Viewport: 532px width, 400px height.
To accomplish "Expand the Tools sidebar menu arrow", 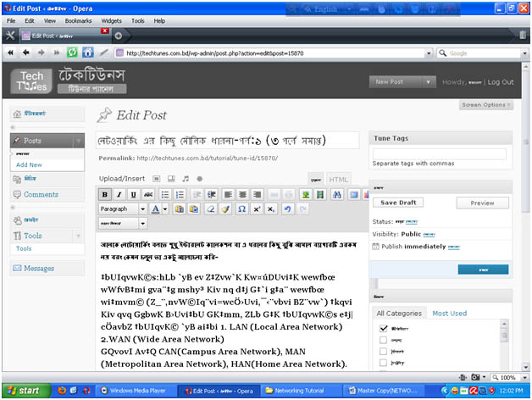I will (x=79, y=236).
